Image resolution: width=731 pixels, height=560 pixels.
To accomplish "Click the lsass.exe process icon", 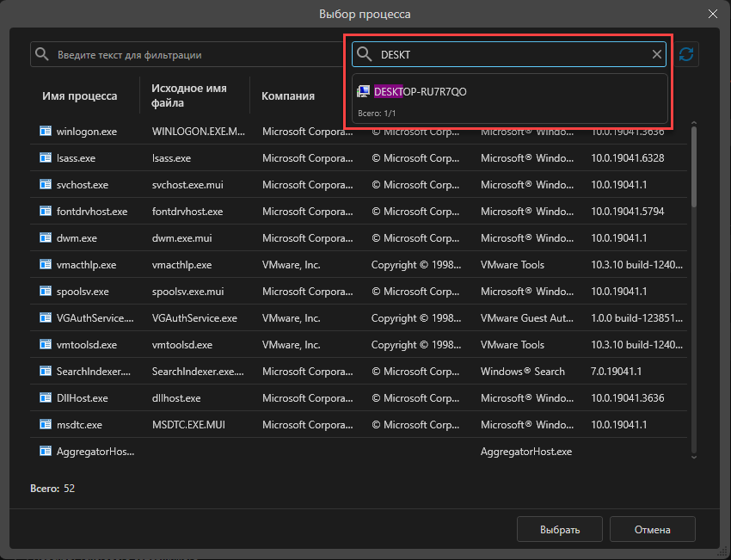I will (46, 158).
